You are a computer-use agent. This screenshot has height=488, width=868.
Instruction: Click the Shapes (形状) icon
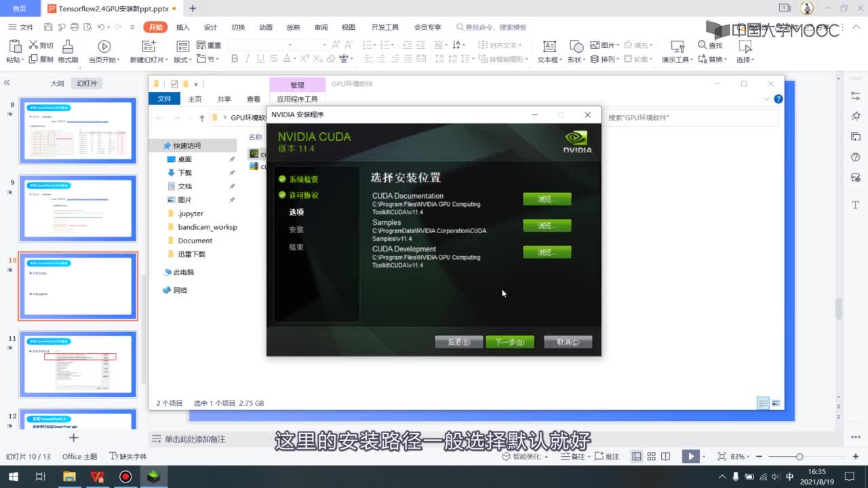tap(576, 46)
